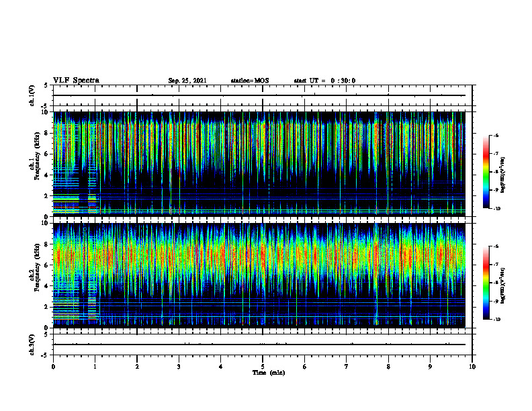This screenshot has width=532, height=411.
Task: Click time axis tick label '4'
Action: [221, 367]
